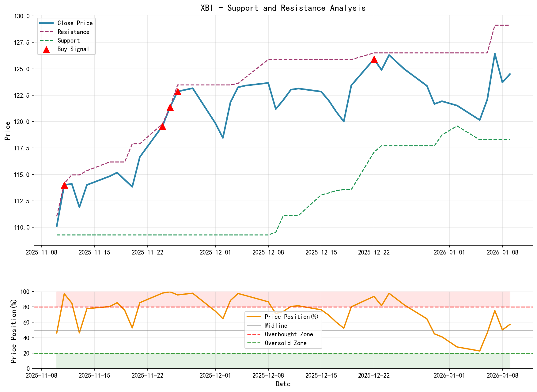Screen dimensions: 537x392
Task: Select the Buy Signal marker near price 121.3
Action: [170, 108]
